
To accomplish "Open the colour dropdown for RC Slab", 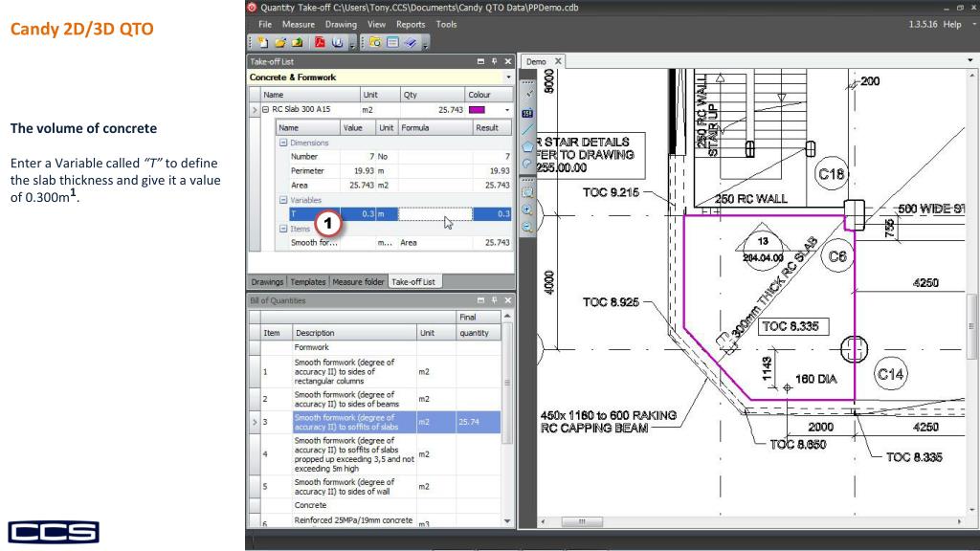I will coord(507,110).
